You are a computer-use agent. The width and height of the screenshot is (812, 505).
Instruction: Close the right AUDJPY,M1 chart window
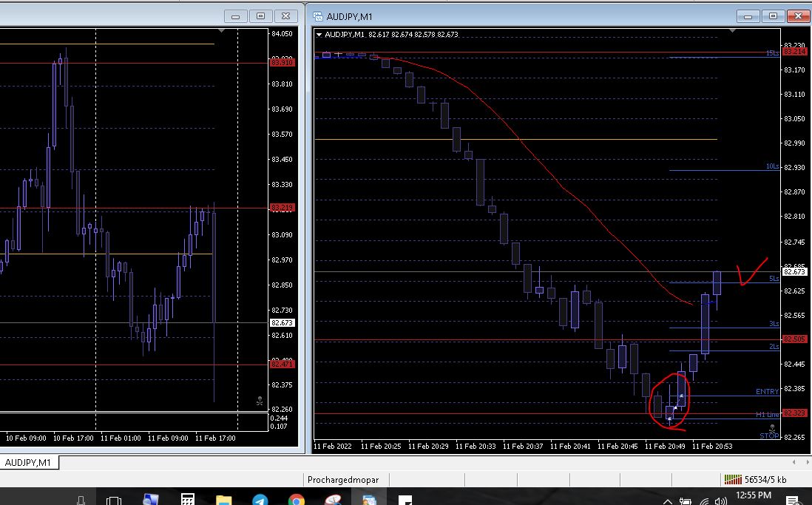point(799,16)
